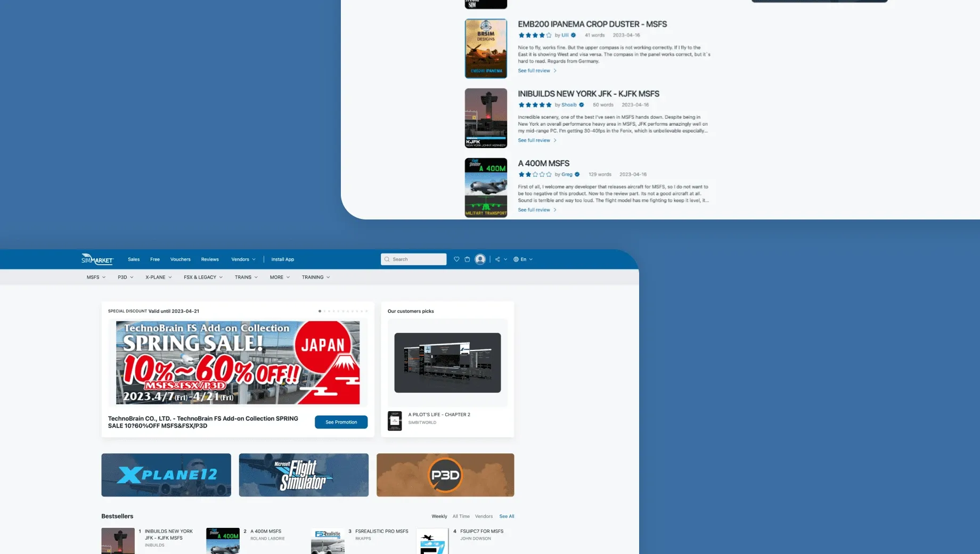Open the shopping cart icon
Image resolution: width=980 pixels, height=554 pixels.
point(467,259)
